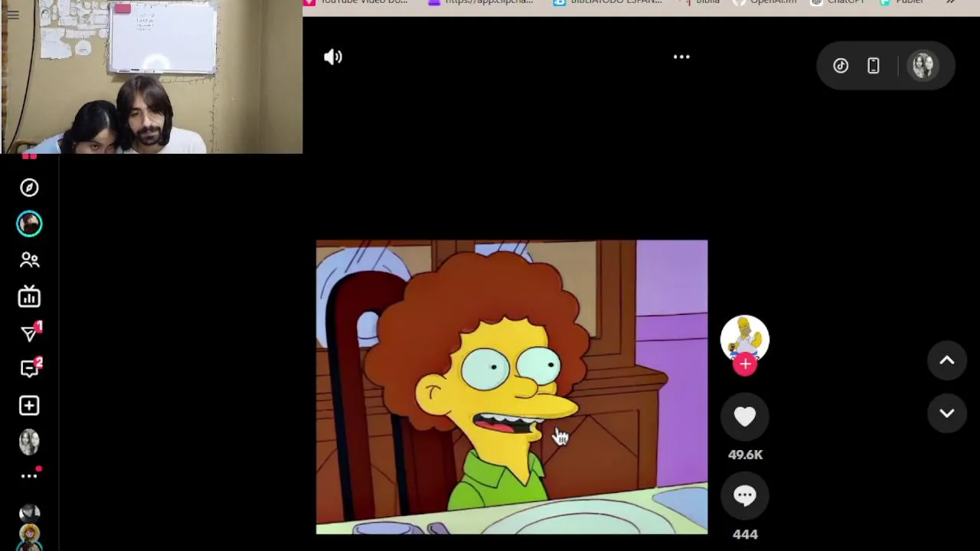Open the profile avatar in the top right
This screenshot has height=551, width=980.
pos(923,66)
